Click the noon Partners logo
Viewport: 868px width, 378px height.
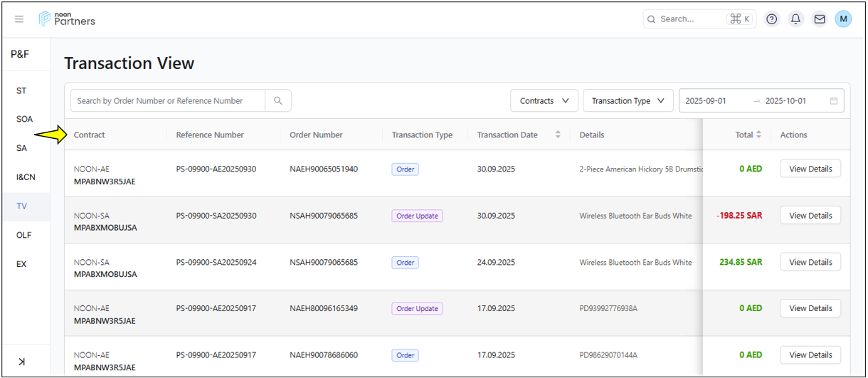[x=67, y=19]
